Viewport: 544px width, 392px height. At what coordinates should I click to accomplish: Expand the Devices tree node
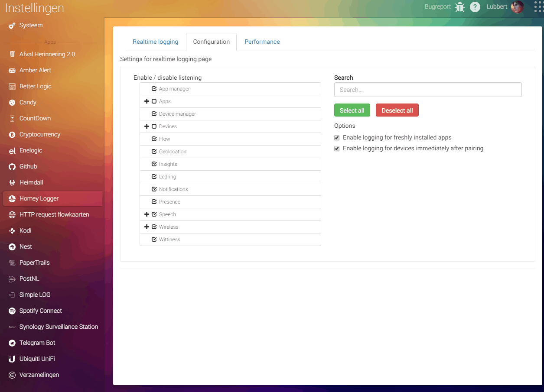coord(147,126)
